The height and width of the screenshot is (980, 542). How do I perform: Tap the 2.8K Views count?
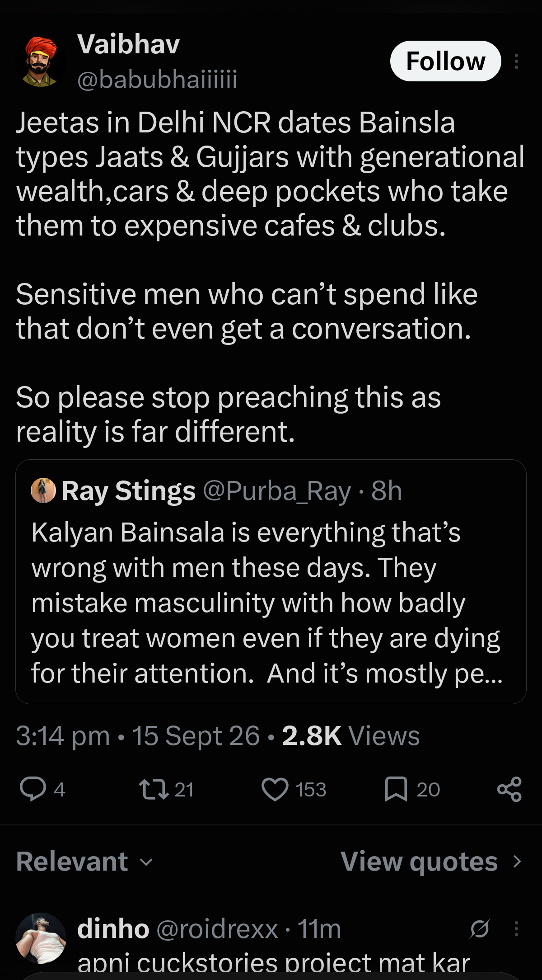click(x=351, y=735)
